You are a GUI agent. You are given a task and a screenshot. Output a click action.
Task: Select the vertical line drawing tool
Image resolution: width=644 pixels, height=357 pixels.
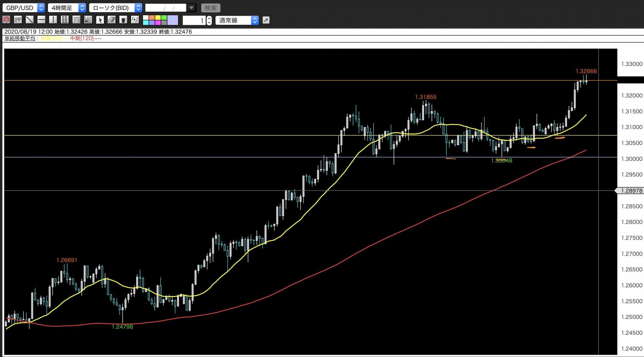(x=53, y=20)
